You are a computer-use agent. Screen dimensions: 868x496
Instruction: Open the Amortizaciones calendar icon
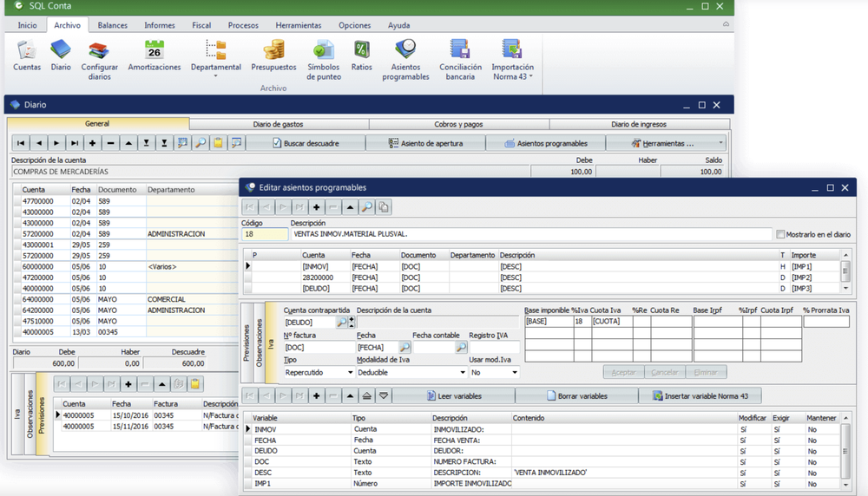pyautogui.click(x=154, y=55)
